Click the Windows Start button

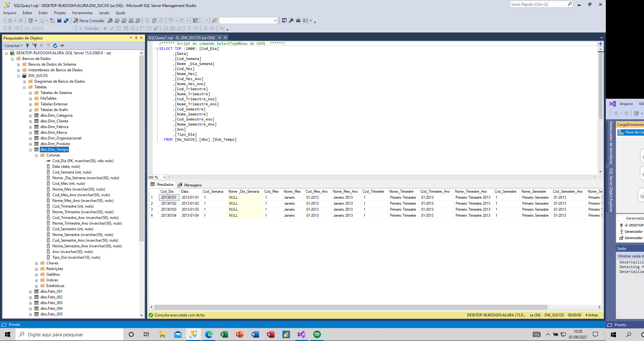coord(8,334)
